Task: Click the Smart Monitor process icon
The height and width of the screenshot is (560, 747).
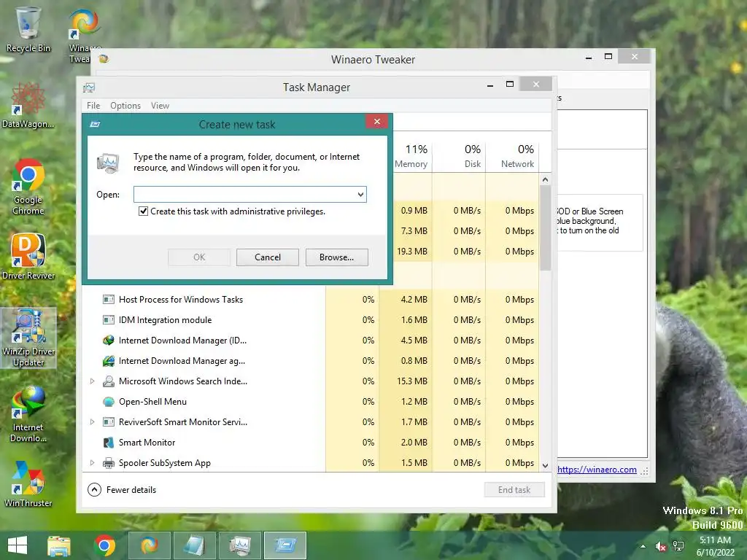Action: (x=109, y=443)
